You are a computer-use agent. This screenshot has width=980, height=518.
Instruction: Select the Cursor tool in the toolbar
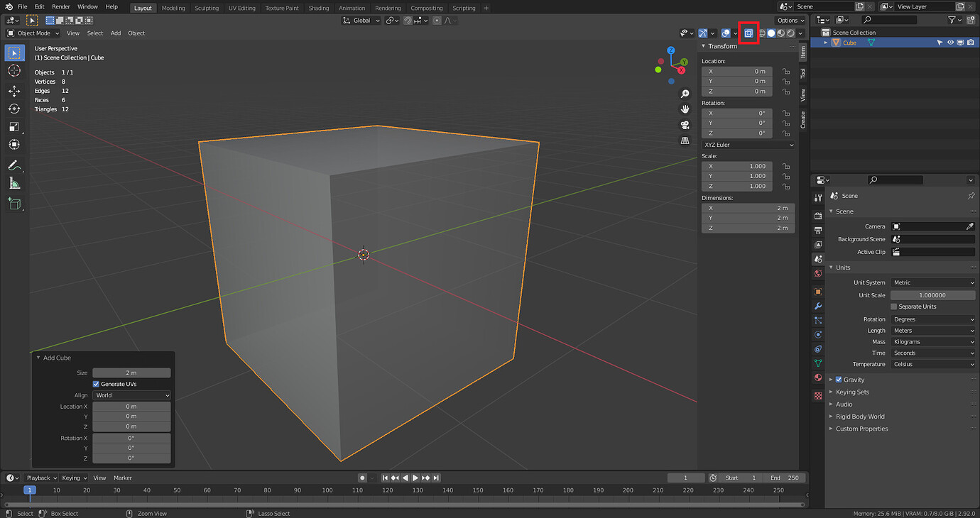14,71
